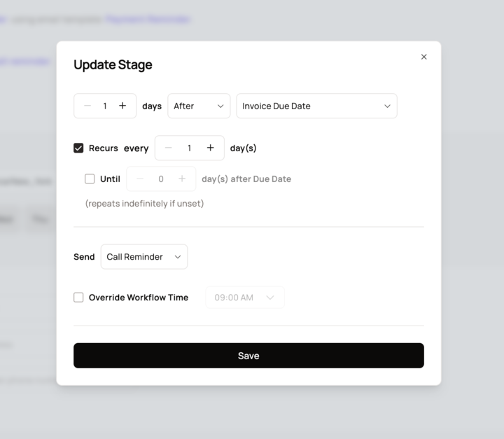The width and height of the screenshot is (504, 439).
Task: Open the Call Reminder send dropdown
Action: coord(144,256)
